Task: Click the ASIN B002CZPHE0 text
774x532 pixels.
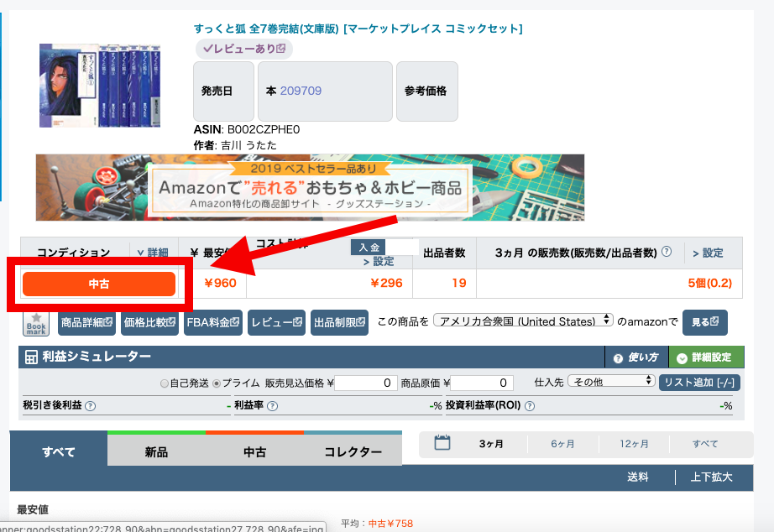Action: click(247, 130)
